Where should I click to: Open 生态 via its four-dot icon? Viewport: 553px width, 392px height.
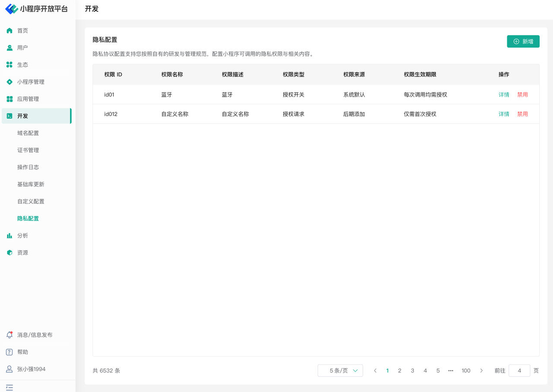[x=10, y=65]
